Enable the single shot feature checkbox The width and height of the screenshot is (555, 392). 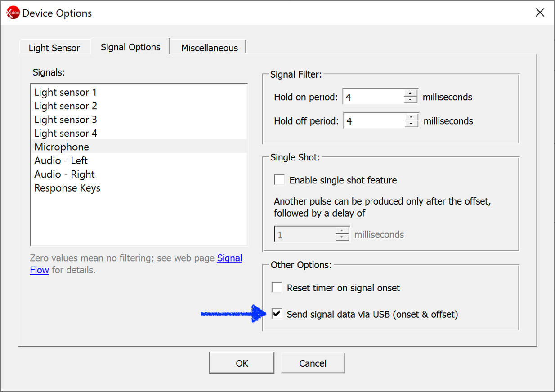point(280,180)
